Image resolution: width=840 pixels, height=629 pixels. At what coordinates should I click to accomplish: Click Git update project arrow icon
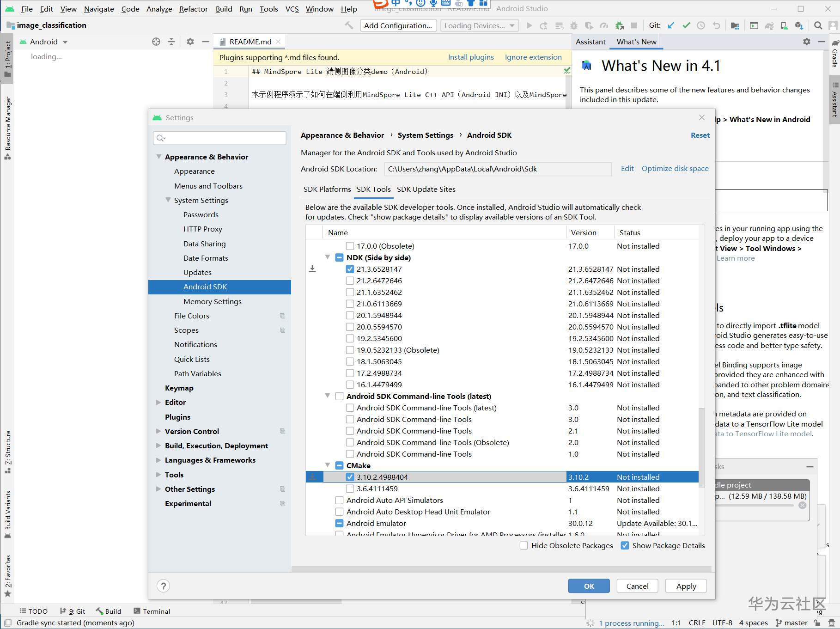(x=671, y=25)
